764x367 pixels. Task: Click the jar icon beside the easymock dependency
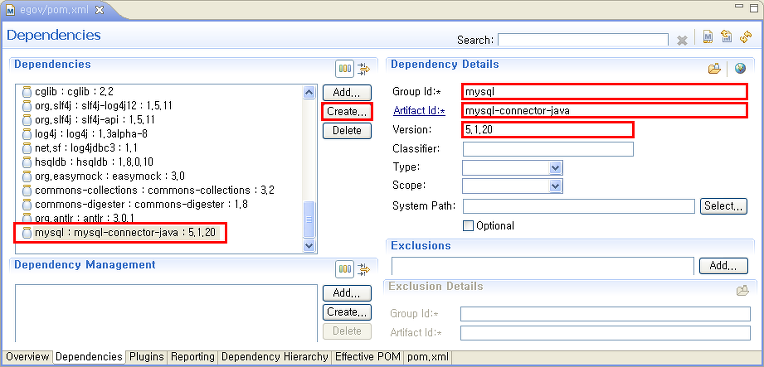tap(27, 176)
